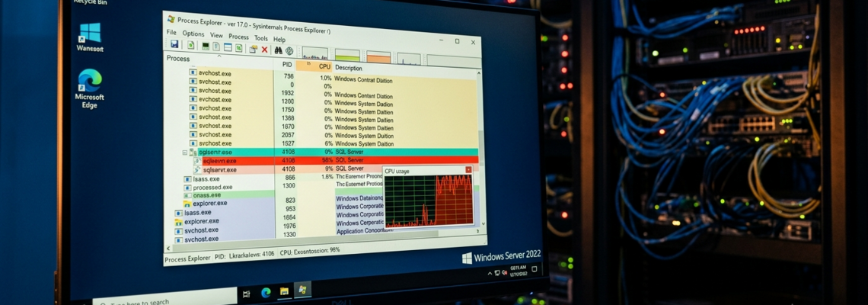Click the Task View taskbar icon

(246, 294)
